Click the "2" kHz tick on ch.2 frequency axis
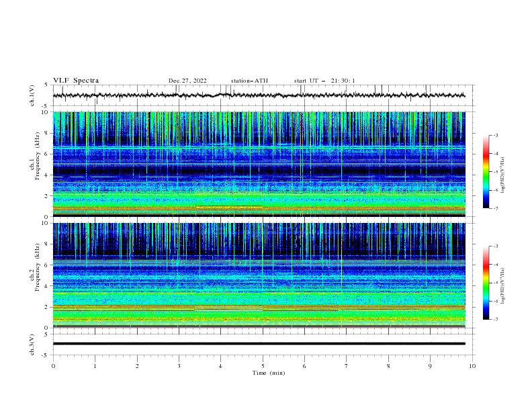 coord(47,307)
